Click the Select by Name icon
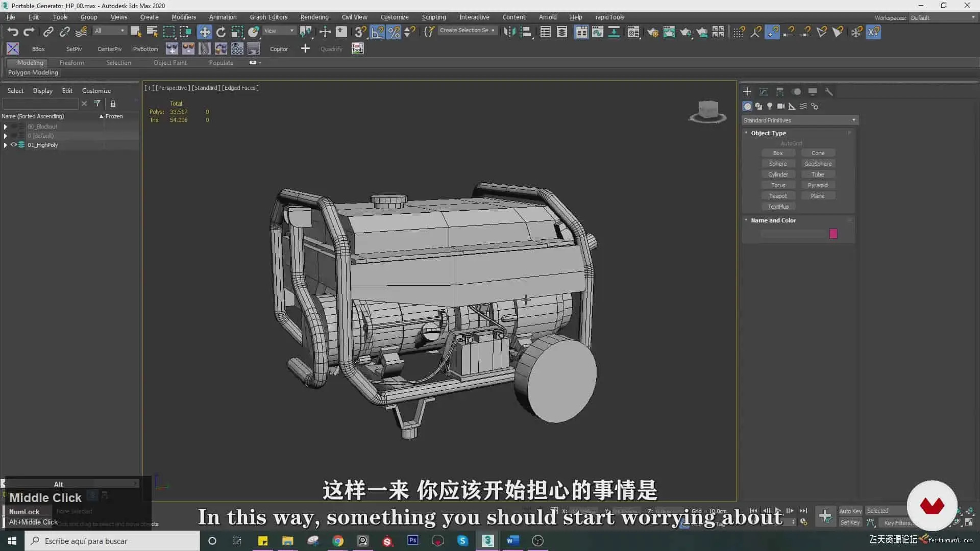Image resolution: width=980 pixels, height=551 pixels. [x=152, y=32]
